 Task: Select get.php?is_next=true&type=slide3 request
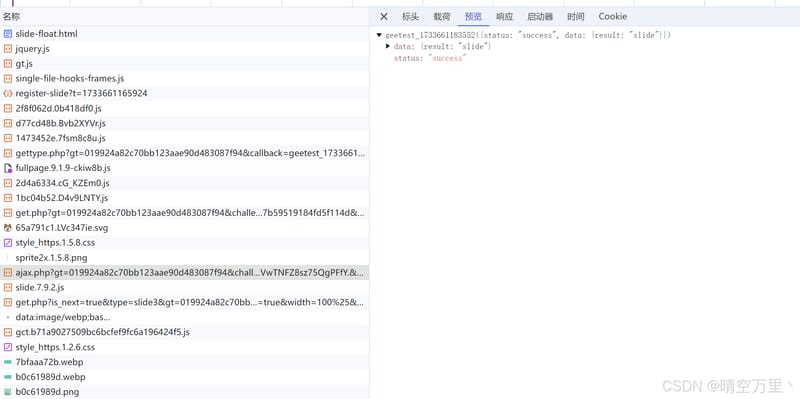(185, 303)
